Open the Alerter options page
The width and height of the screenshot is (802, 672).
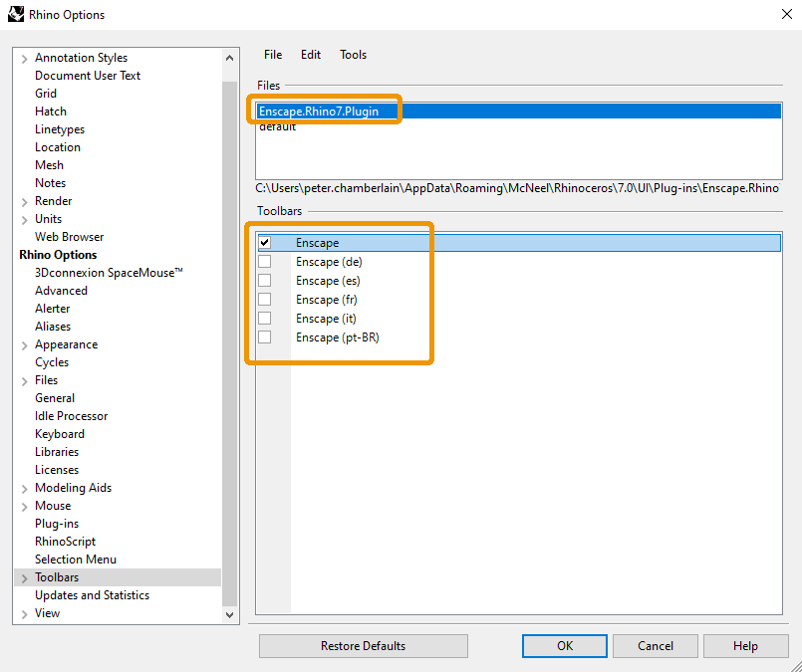pos(52,309)
